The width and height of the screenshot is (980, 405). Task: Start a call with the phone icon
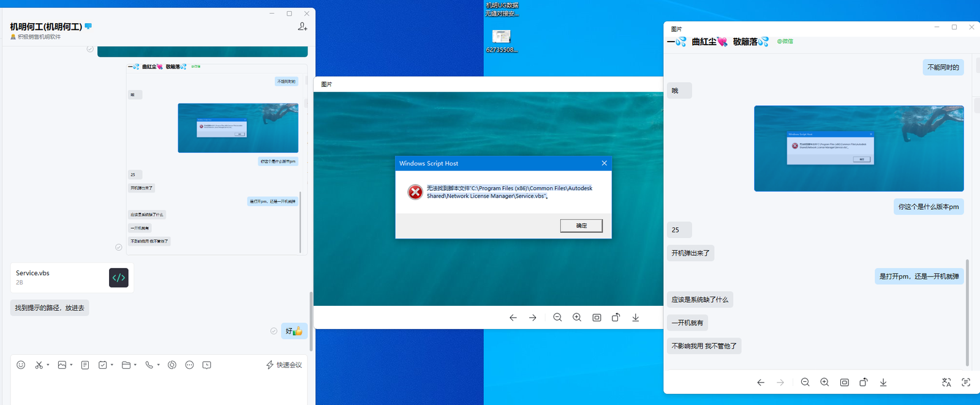click(149, 365)
